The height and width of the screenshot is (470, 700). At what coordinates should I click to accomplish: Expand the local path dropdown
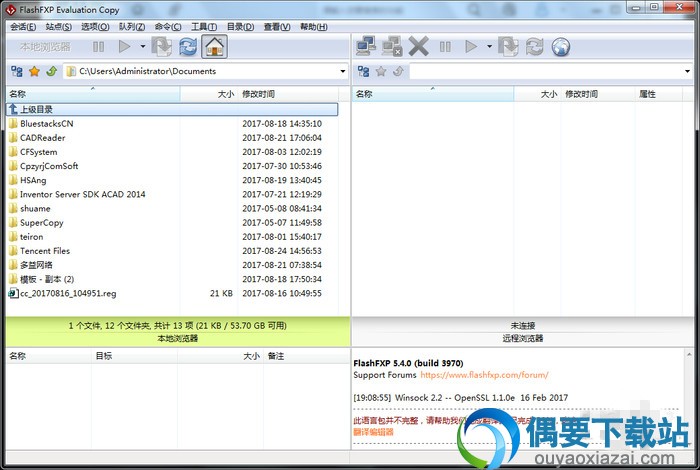(x=342, y=71)
